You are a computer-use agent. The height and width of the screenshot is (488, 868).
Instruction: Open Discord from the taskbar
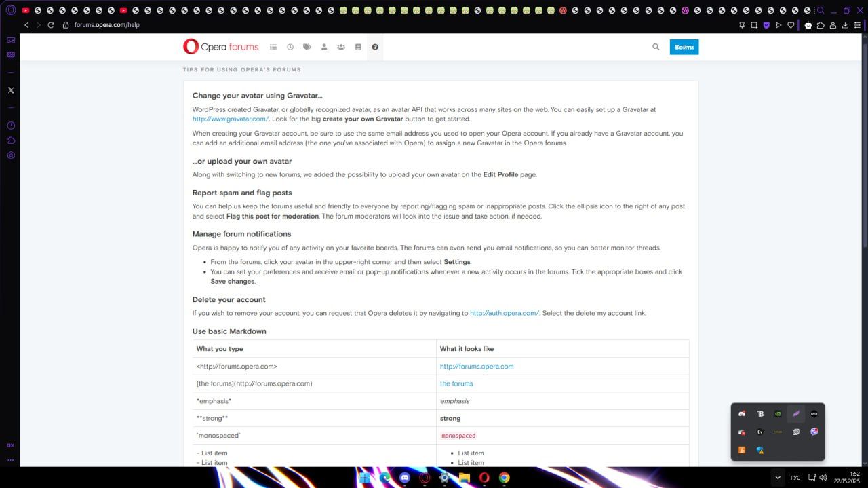click(405, 478)
